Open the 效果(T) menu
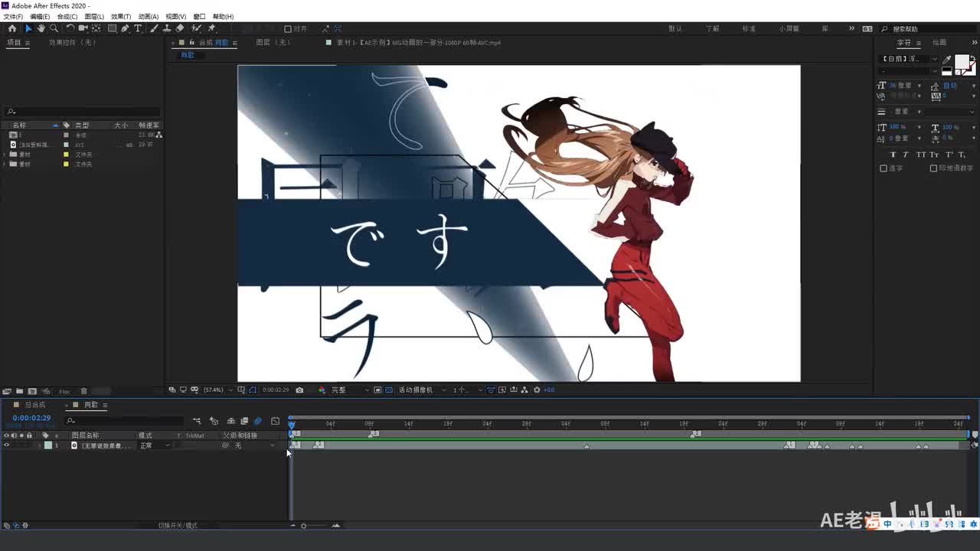Viewport: 980px width, 551px height. pyautogui.click(x=121, y=16)
